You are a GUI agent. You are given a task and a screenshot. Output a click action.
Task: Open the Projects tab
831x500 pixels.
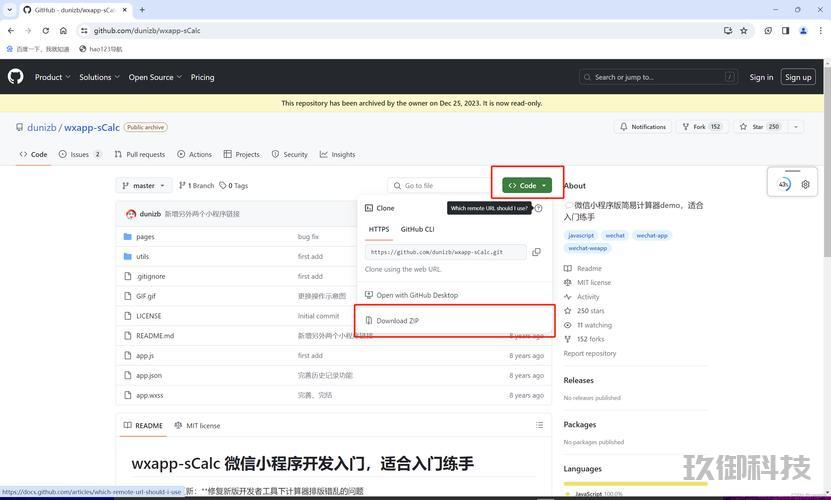click(242, 154)
